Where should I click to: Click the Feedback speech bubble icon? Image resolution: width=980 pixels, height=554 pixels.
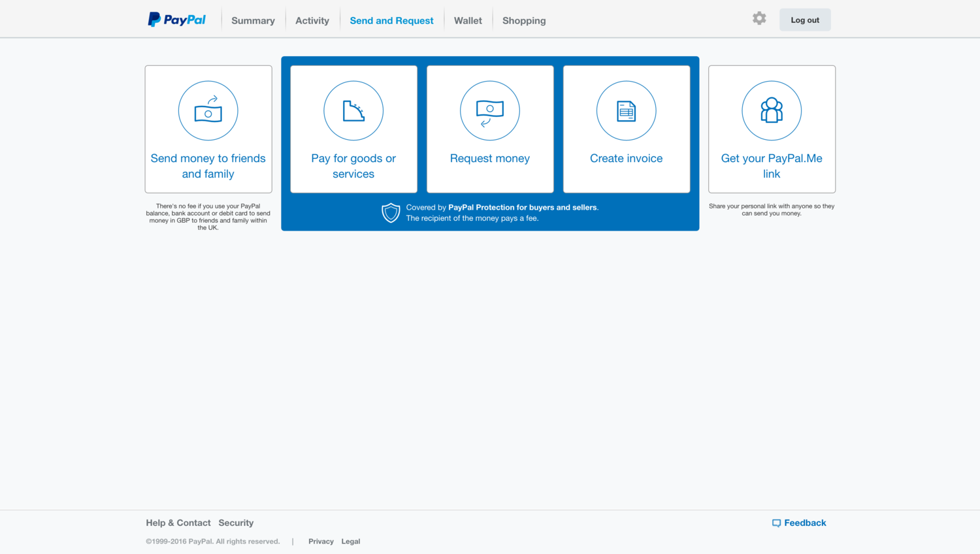776,523
